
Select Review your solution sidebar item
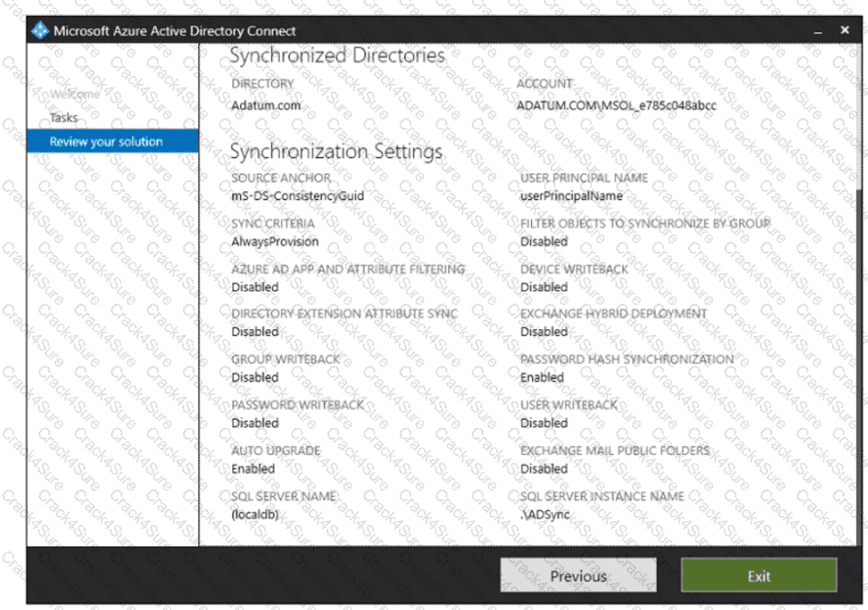112,141
